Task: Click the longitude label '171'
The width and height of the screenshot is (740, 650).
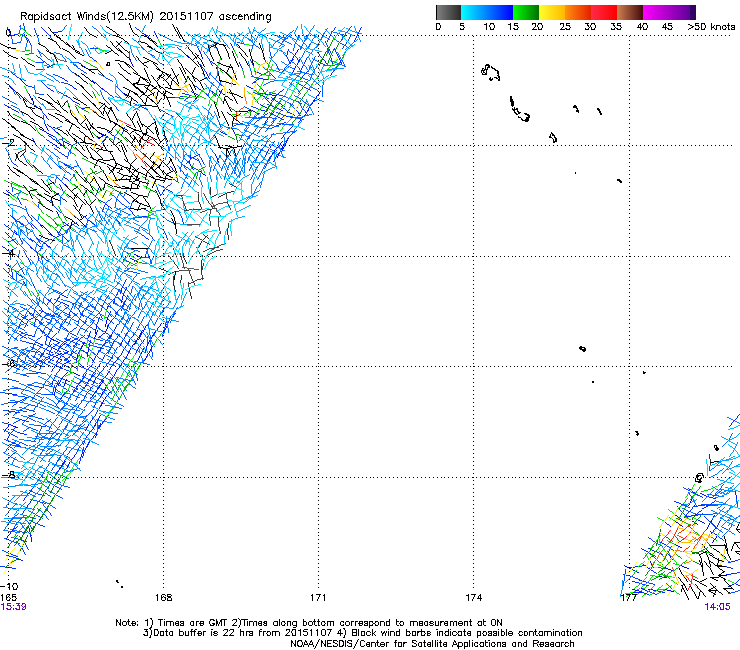Action: [318, 598]
